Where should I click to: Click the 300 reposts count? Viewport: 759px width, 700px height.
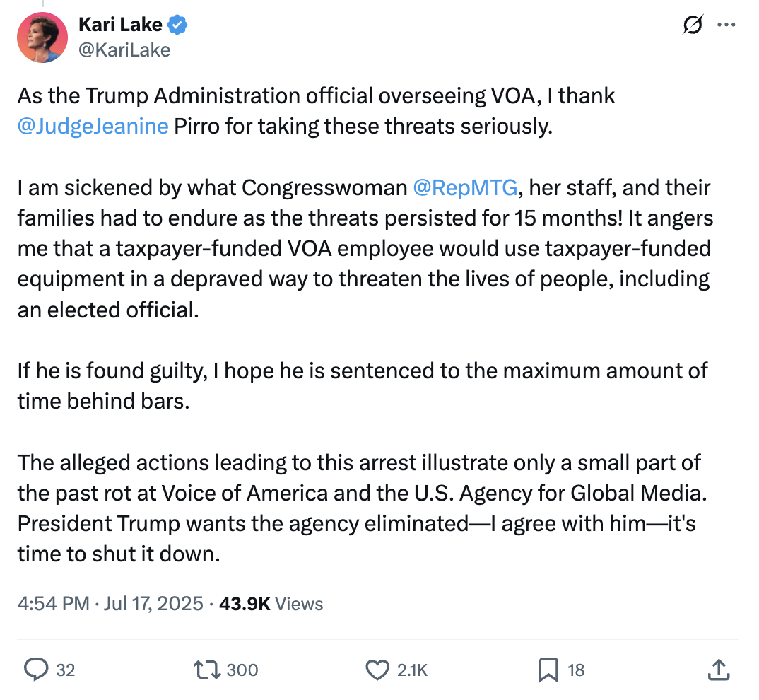[242, 670]
